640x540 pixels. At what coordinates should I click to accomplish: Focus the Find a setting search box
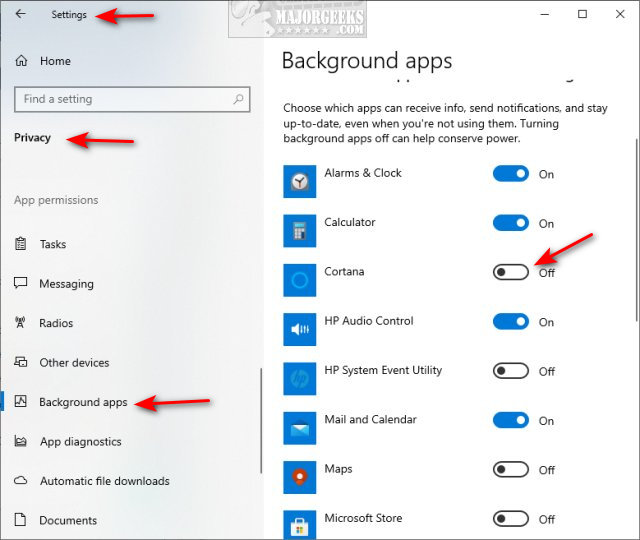tap(132, 99)
